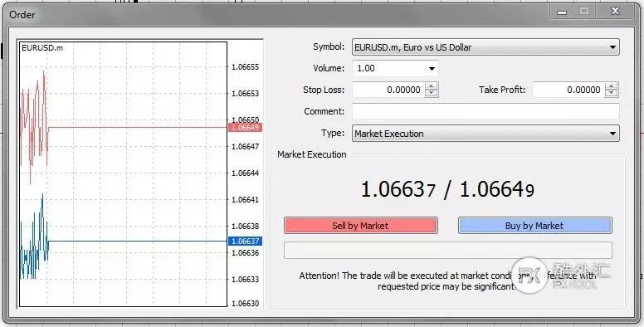The image size is (644, 327).
Task: Click the Volume 1.00 value field
Action: coord(389,69)
